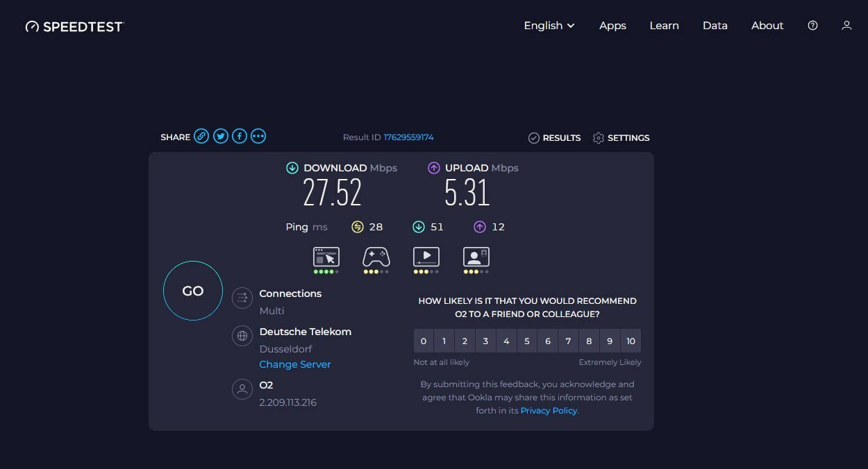Rate recommendation as 10
This screenshot has width=868, height=469.
click(631, 341)
